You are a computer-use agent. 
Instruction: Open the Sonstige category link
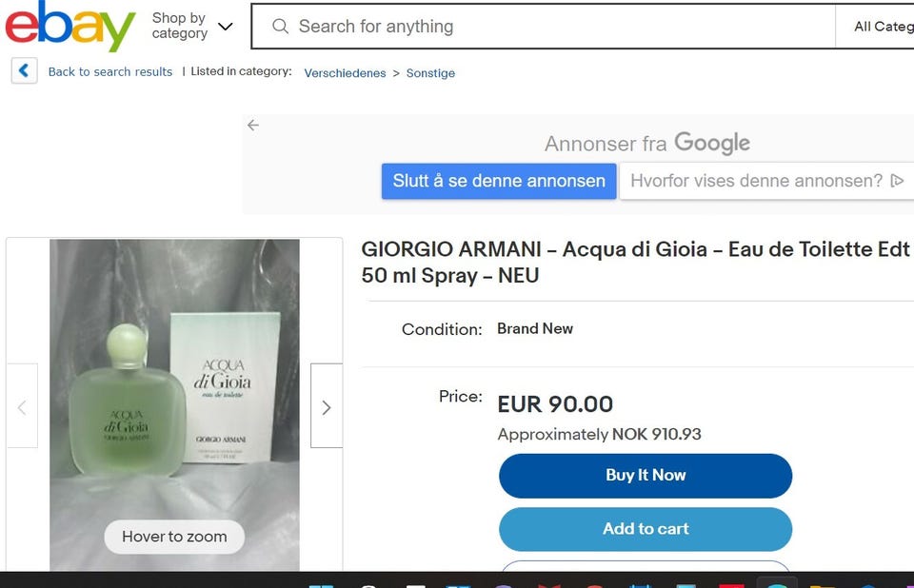tap(430, 73)
